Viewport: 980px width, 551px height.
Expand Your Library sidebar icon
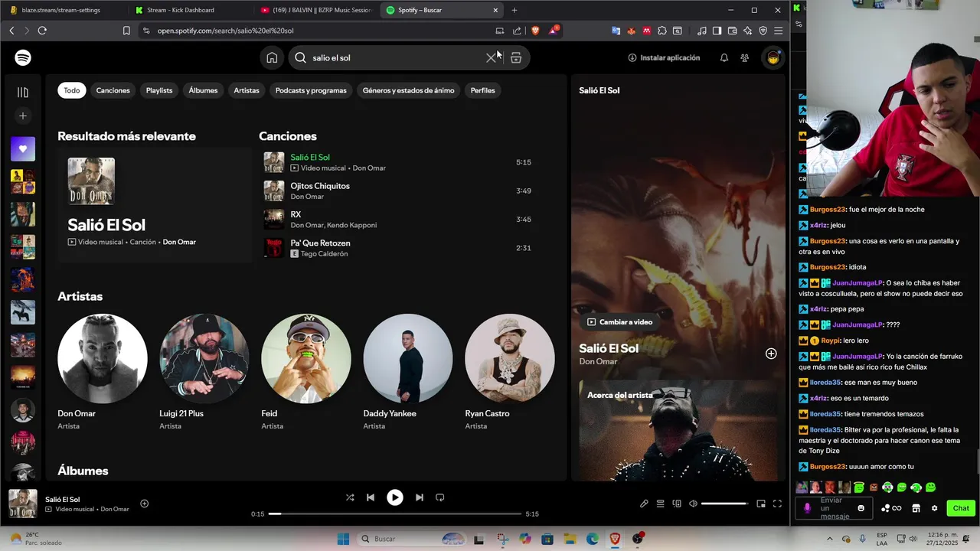pos(23,92)
